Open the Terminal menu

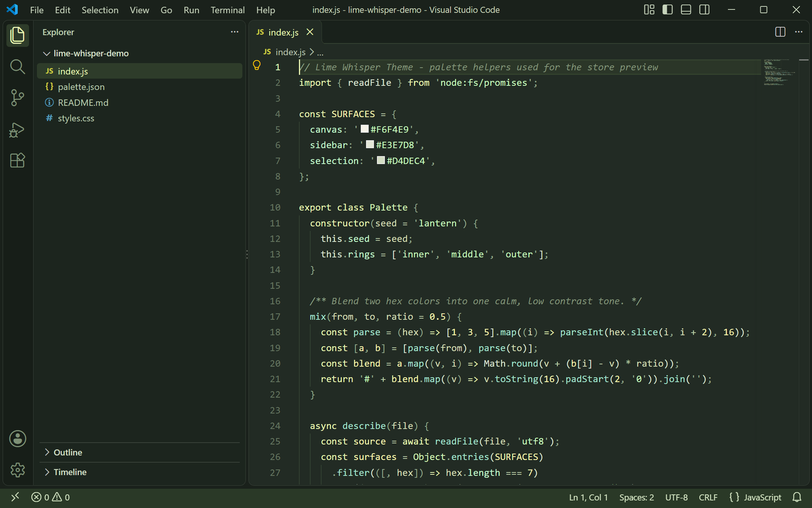pyautogui.click(x=228, y=10)
